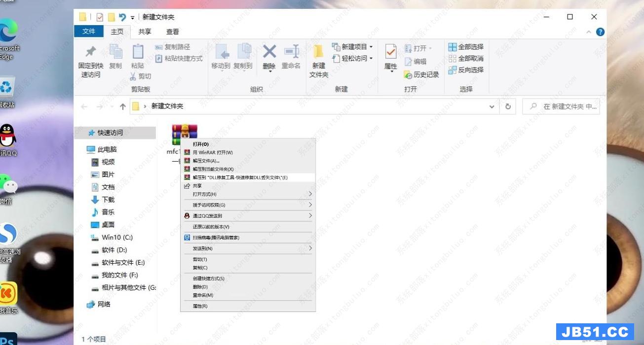
Task: Choose 属性(R) in the context menu
Action: click(200, 306)
